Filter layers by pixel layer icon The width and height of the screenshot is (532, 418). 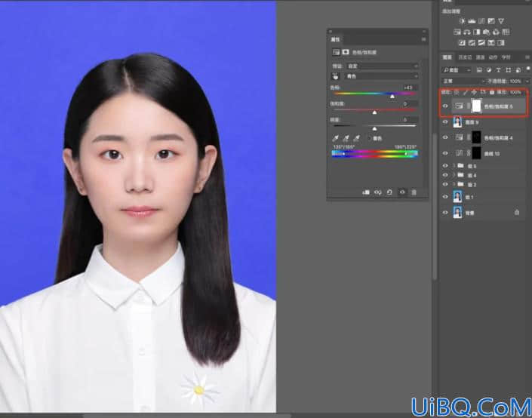tap(479, 70)
